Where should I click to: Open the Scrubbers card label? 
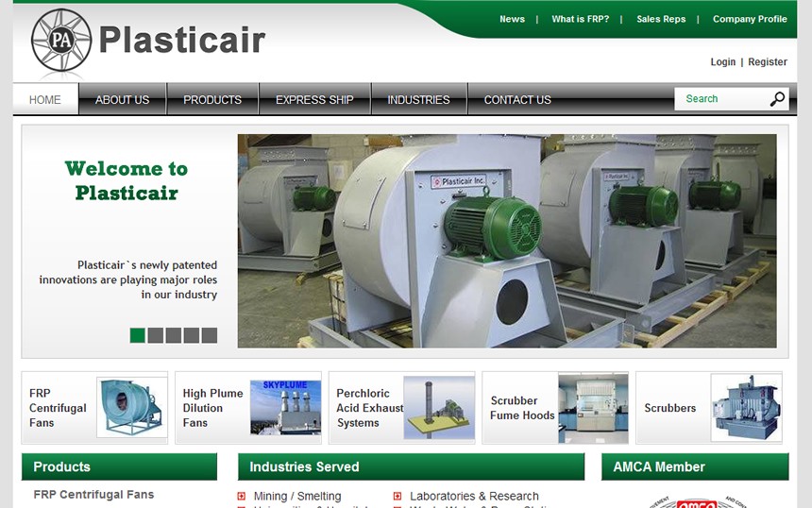pyautogui.click(x=670, y=408)
